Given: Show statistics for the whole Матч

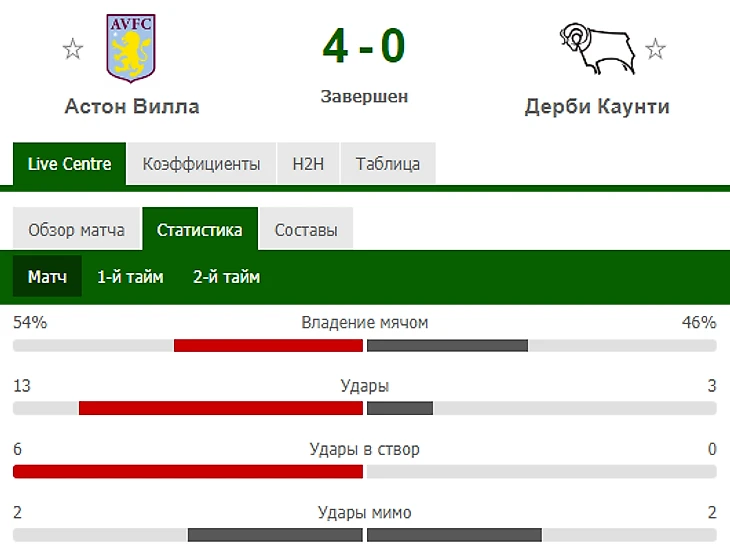Looking at the screenshot, I should click(x=47, y=277).
